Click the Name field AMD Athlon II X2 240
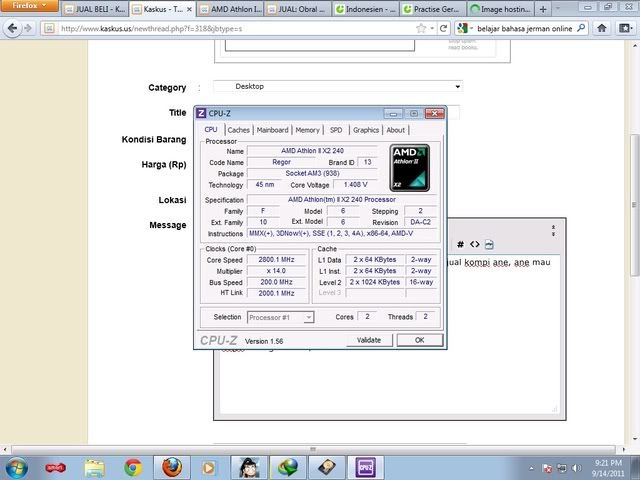 click(x=312, y=151)
